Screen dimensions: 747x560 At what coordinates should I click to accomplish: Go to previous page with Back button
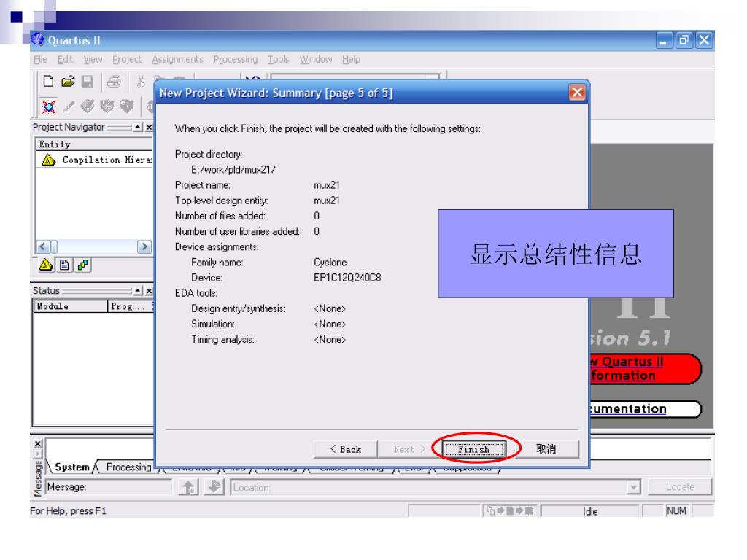(x=345, y=449)
